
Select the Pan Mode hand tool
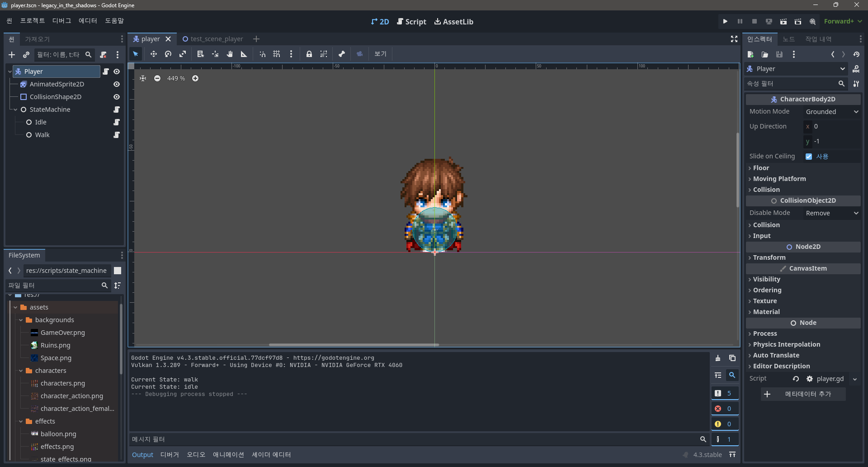pyautogui.click(x=230, y=54)
